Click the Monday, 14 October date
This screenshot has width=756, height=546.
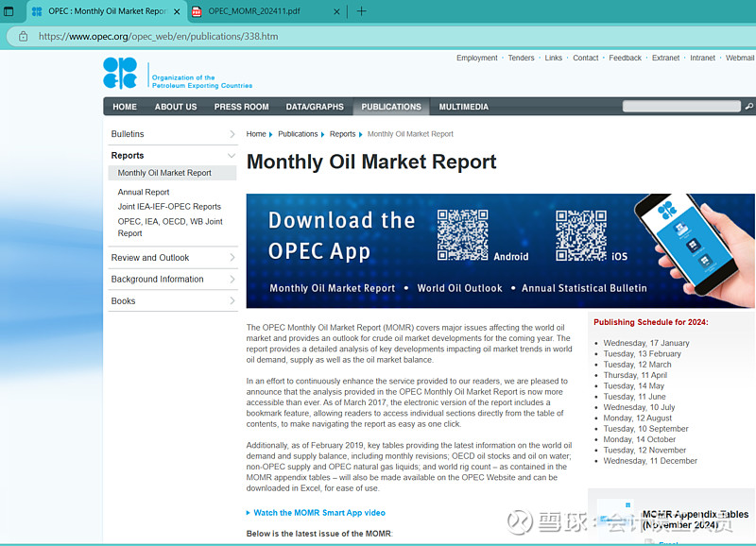pyautogui.click(x=640, y=439)
